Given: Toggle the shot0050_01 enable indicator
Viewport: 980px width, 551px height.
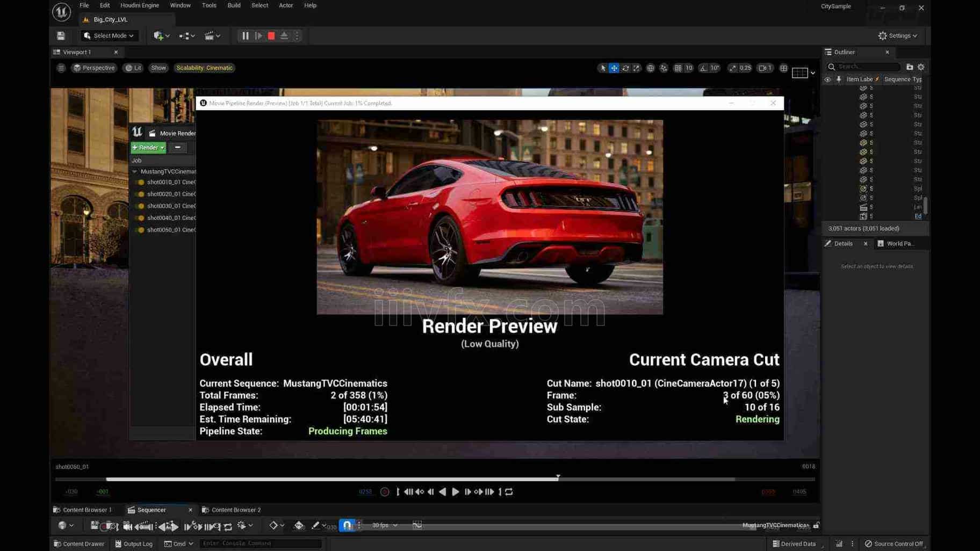Looking at the screenshot, I should pyautogui.click(x=141, y=230).
